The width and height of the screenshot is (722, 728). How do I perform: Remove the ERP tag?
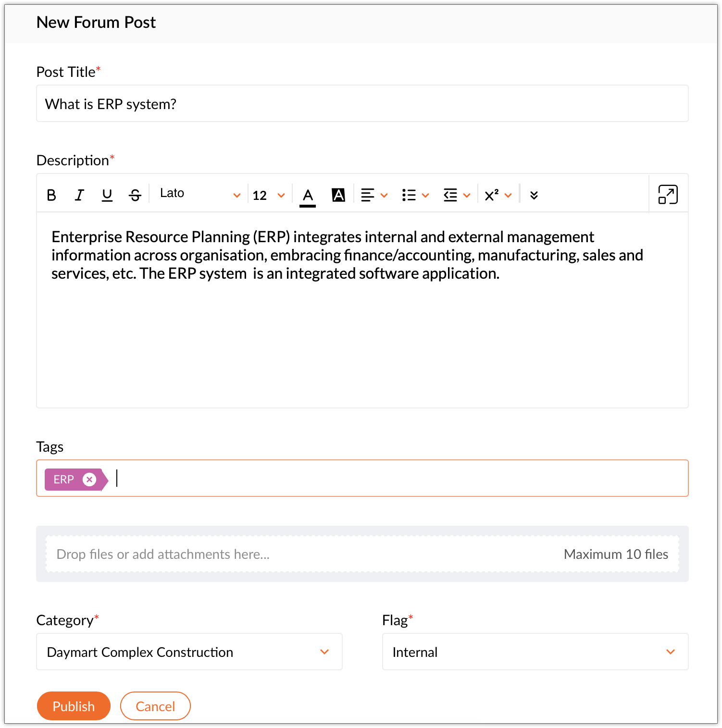[89, 479]
